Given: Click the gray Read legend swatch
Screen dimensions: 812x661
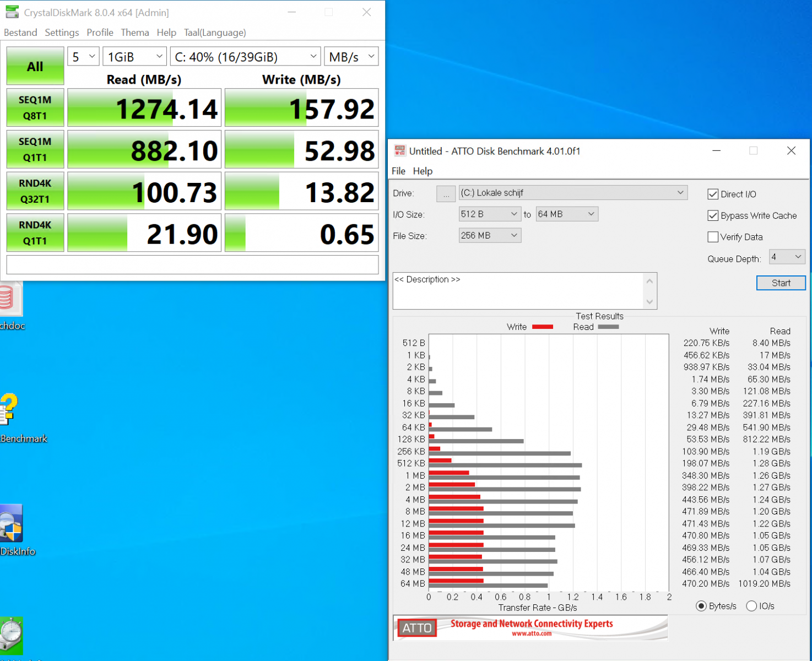Looking at the screenshot, I should coord(608,327).
